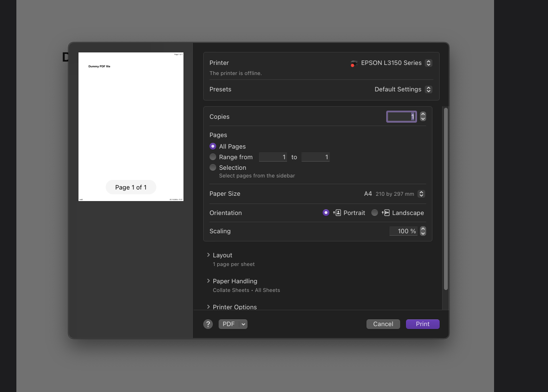Screen dimensions: 548x392
Task: Click the Portrait orientation icon
Action: 337,213
